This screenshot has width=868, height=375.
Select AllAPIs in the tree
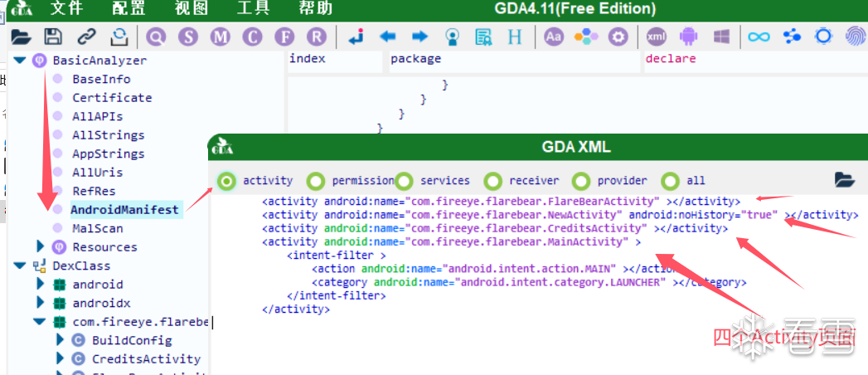(x=98, y=116)
